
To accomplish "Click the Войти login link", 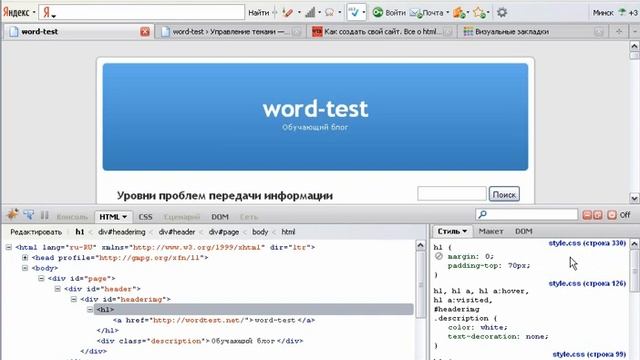I will click(395, 13).
